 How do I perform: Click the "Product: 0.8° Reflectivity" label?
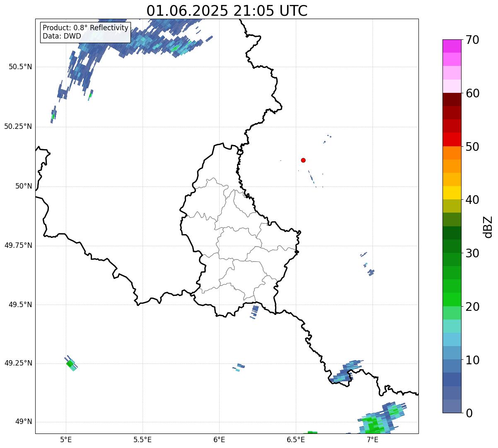tap(85, 28)
